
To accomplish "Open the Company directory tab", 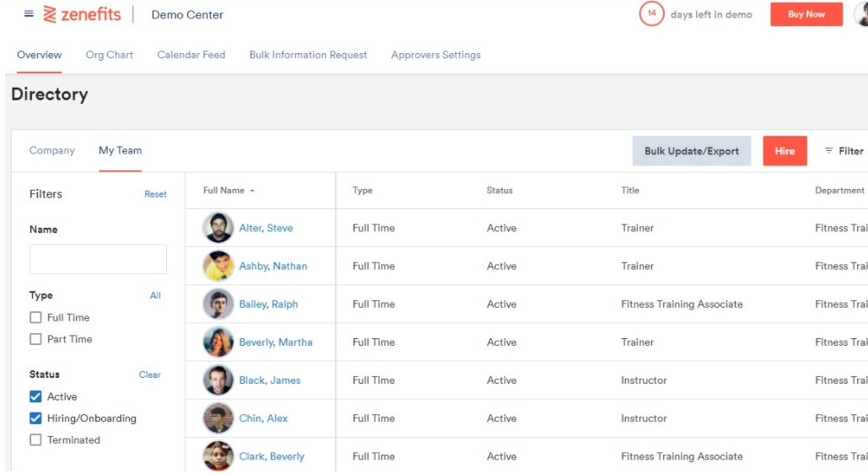I will (x=52, y=150).
